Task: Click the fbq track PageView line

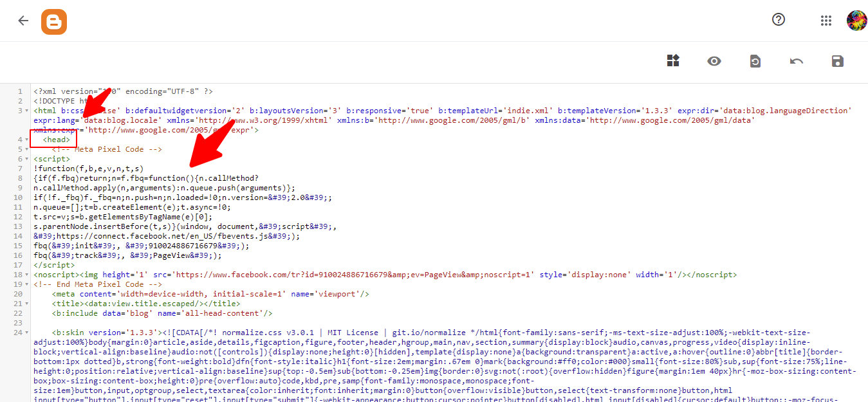Action: pyautogui.click(x=127, y=255)
